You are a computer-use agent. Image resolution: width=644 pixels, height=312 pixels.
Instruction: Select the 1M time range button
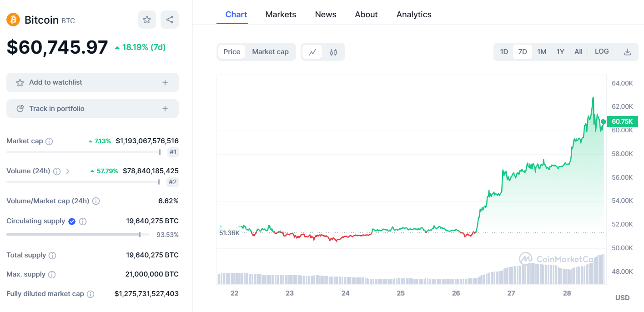[x=542, y=52]
